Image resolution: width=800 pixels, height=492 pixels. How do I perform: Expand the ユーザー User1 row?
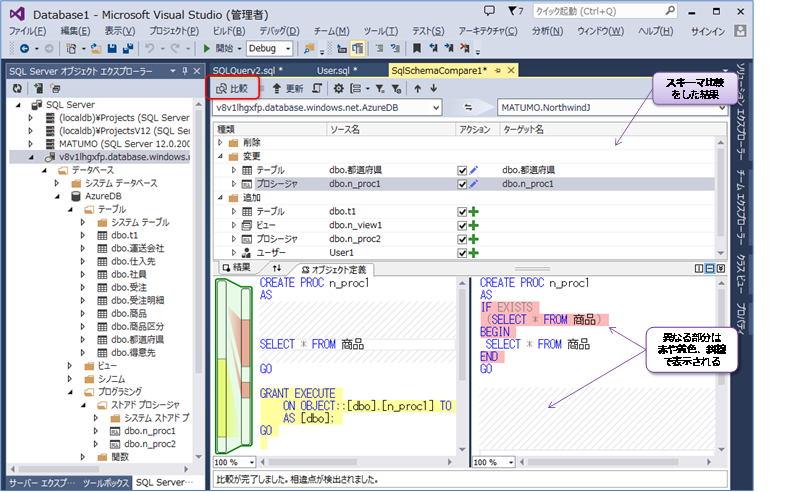coord(234,253)
